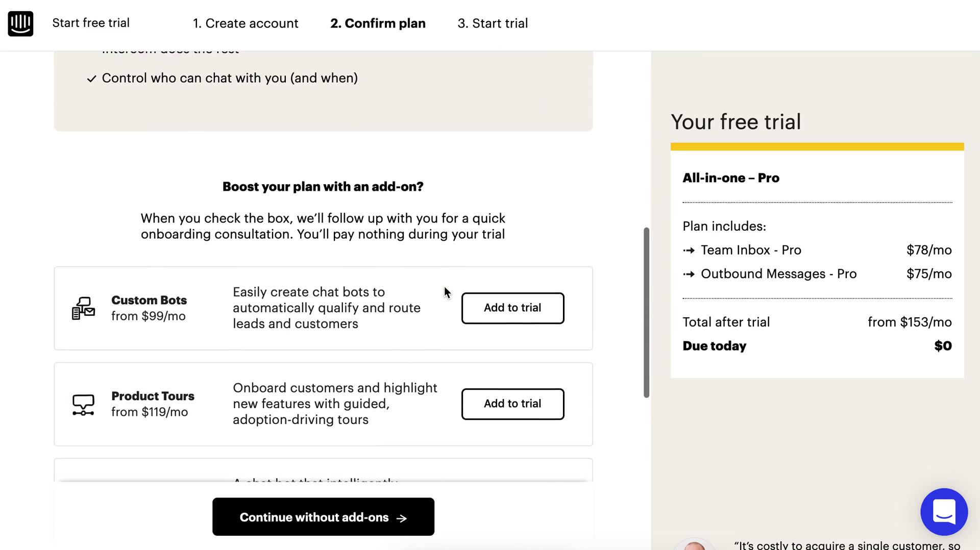Click the Custom Bots add-on title

click(149, 300)
